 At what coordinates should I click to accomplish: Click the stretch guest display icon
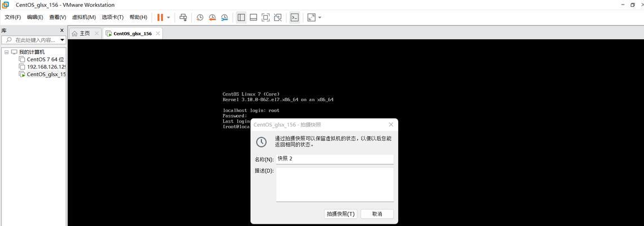click(x=311, y=18)
